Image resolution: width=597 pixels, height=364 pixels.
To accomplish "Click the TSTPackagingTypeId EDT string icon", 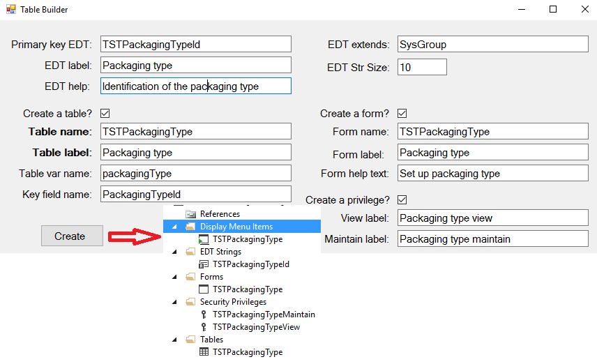I will (204, 264).
